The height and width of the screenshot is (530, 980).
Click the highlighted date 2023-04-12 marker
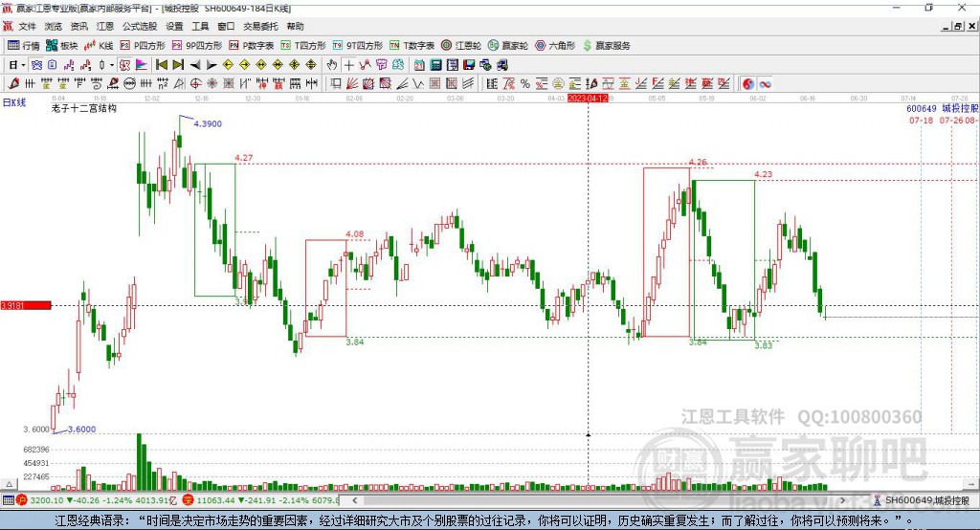click(588, 99)
